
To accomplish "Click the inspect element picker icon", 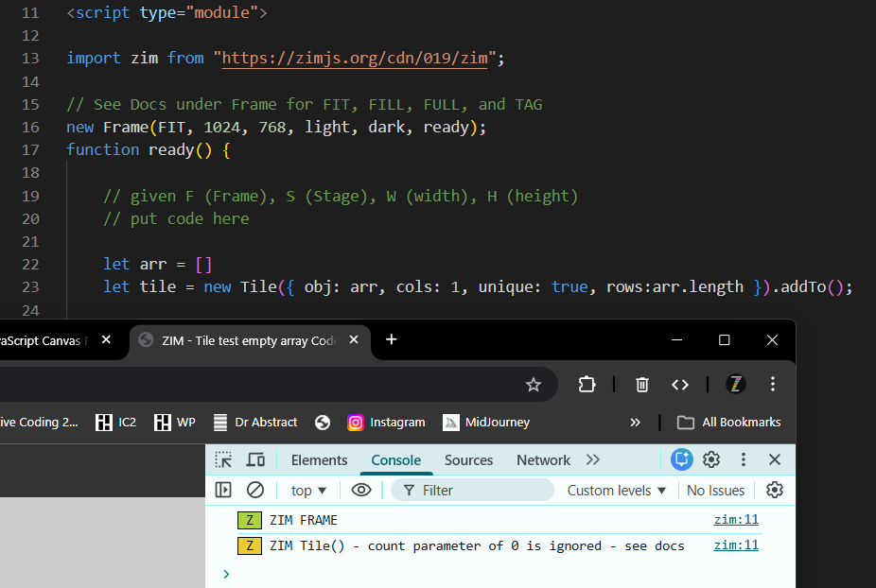I will coord(223,460).
